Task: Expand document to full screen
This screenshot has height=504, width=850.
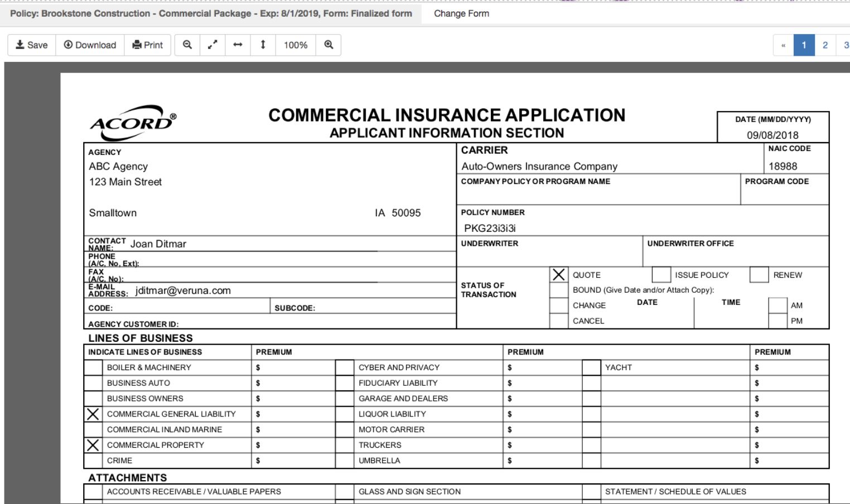Action: [x=212, y=45]
